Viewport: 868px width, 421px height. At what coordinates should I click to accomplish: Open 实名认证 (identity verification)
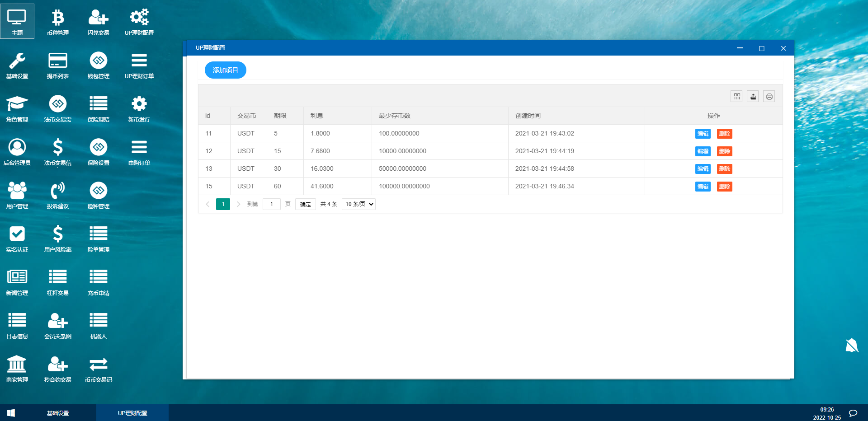pyautogui.click(x=17, y=238)
